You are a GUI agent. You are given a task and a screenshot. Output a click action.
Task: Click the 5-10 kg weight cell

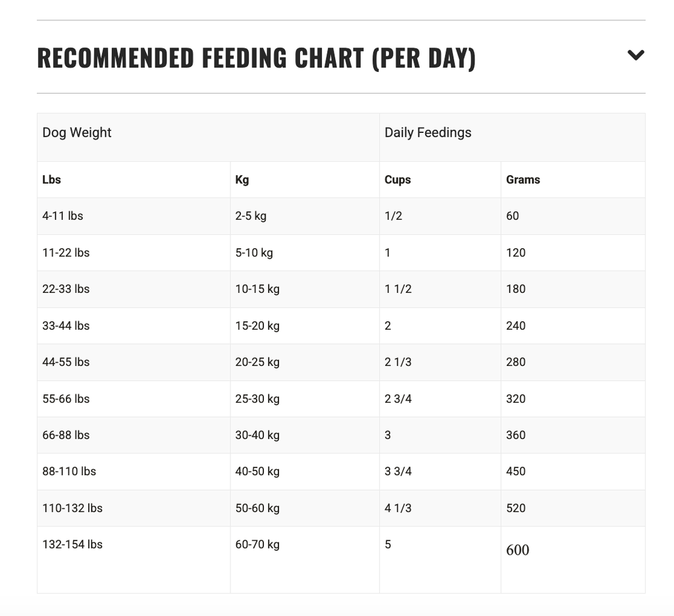pyautogui.click(x=254, y=253)
